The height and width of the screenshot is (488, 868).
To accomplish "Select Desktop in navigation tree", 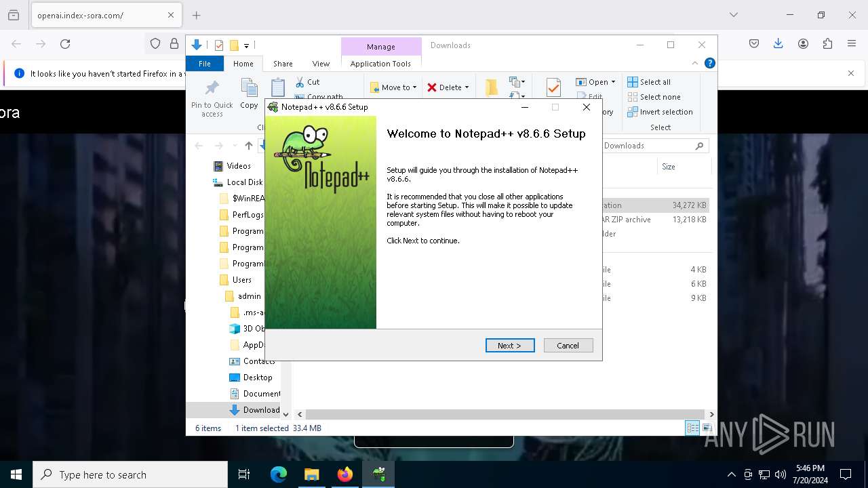I will (x=251, y=378).
